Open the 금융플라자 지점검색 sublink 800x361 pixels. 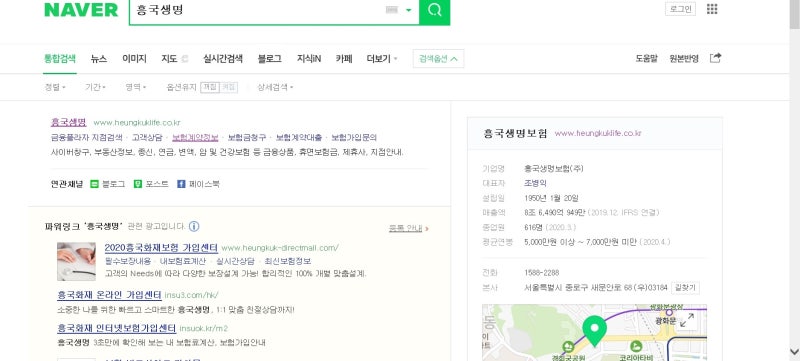(x=86, y=138)
